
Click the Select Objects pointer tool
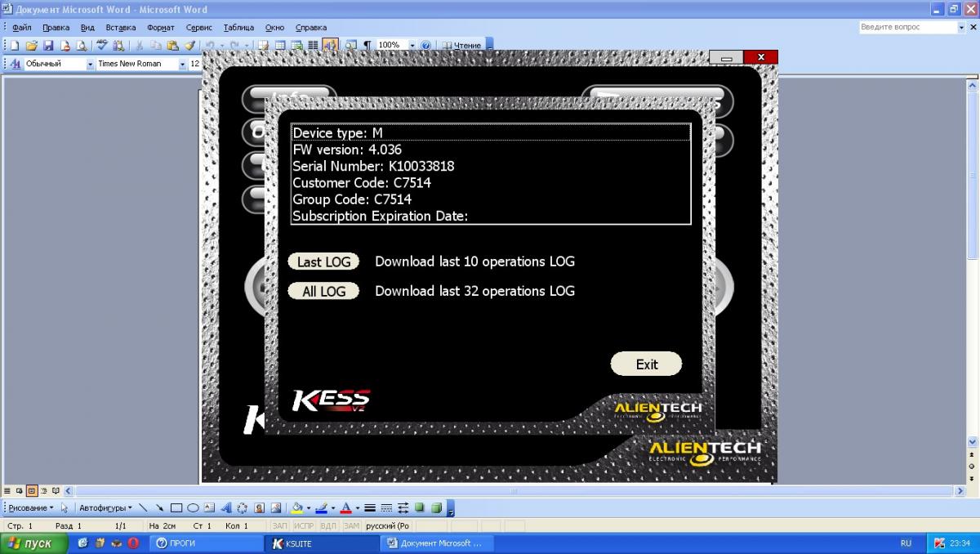64,508
